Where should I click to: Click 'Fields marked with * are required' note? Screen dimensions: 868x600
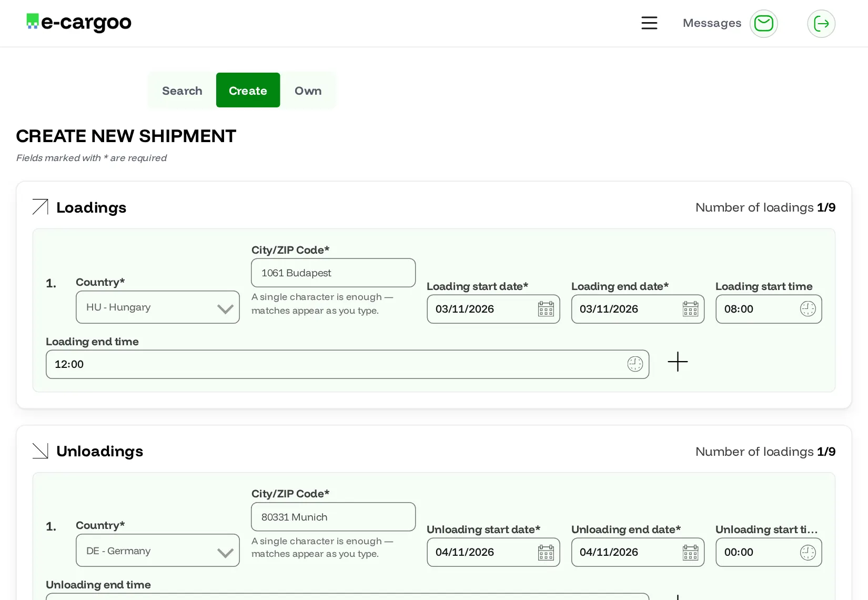[x=92, y=158]
